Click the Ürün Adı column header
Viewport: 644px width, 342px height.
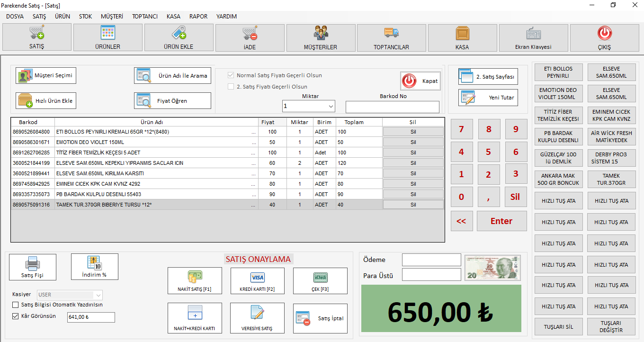pyautogui.click(x=157, y=122)
